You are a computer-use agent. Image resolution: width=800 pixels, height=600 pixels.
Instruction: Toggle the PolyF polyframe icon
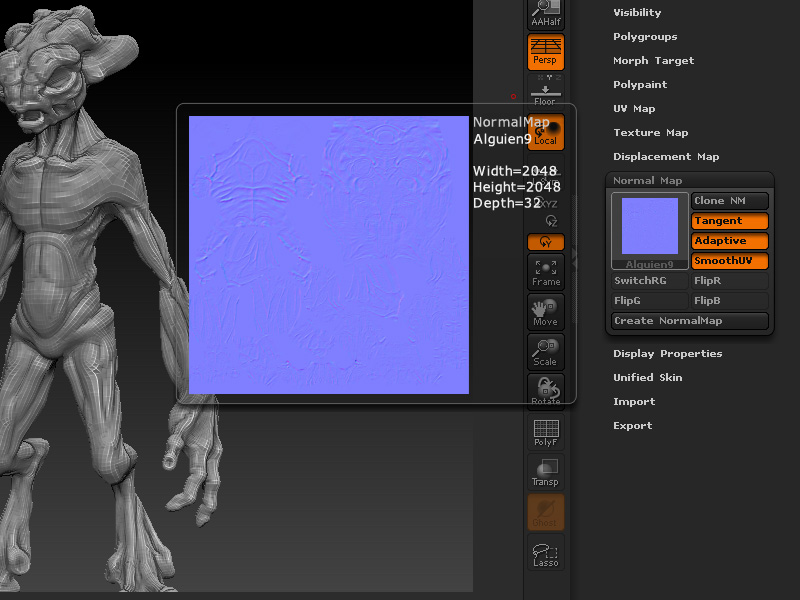pos(545,432)
